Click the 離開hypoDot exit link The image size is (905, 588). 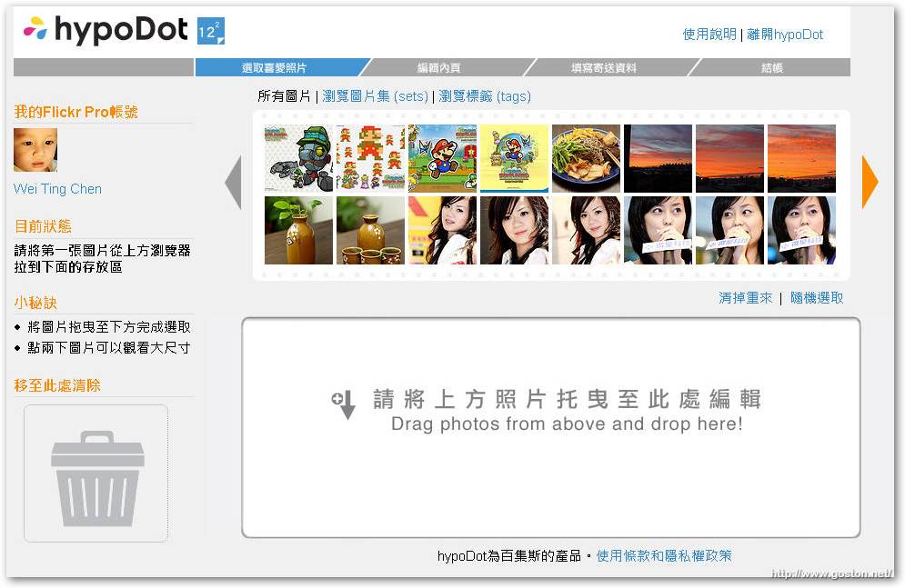click(785, 35)
